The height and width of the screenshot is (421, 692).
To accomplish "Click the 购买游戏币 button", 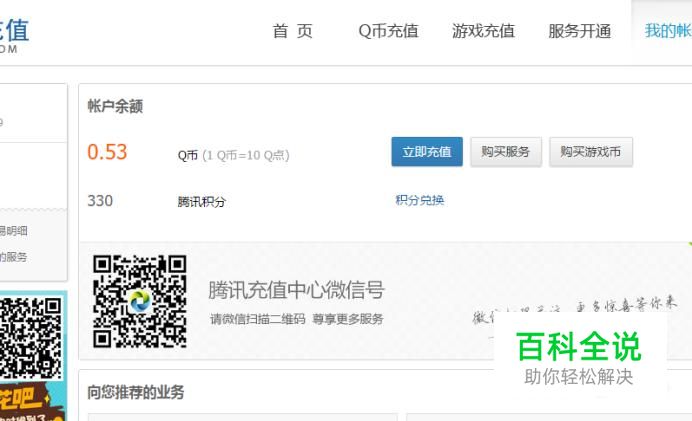I will pyautogui.click(x=591, y=152).
